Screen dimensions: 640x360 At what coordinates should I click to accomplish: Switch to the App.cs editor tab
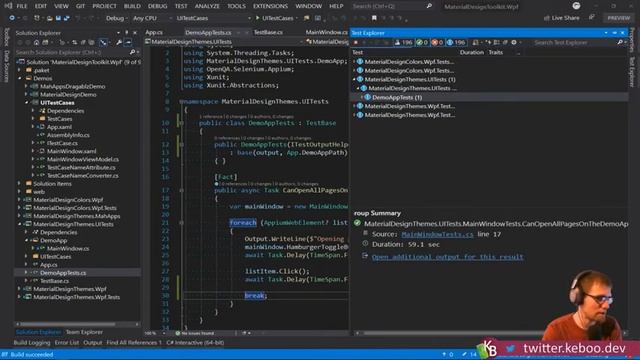tap(154, 32)
